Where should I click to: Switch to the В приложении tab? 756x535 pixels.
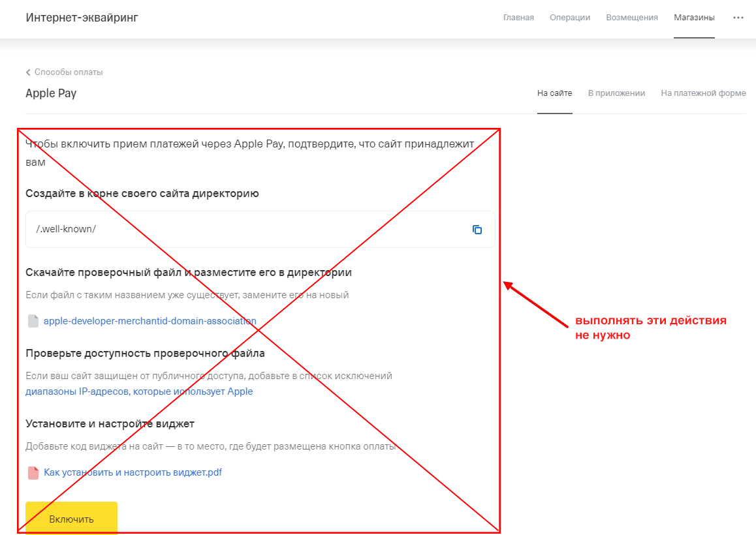point(616,93)
